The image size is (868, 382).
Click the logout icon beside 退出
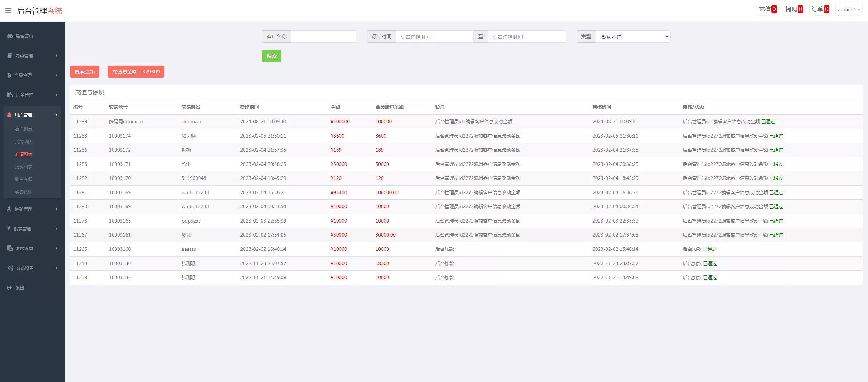coord(10,288)
